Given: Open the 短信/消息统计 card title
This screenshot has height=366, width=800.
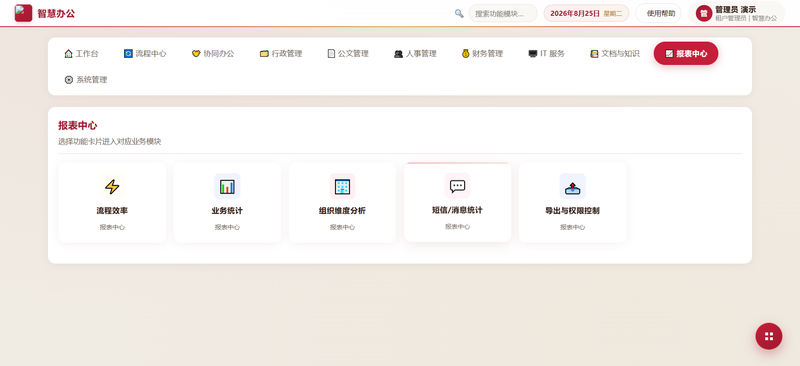Looking at the screenshot, I should pos(458,210).
